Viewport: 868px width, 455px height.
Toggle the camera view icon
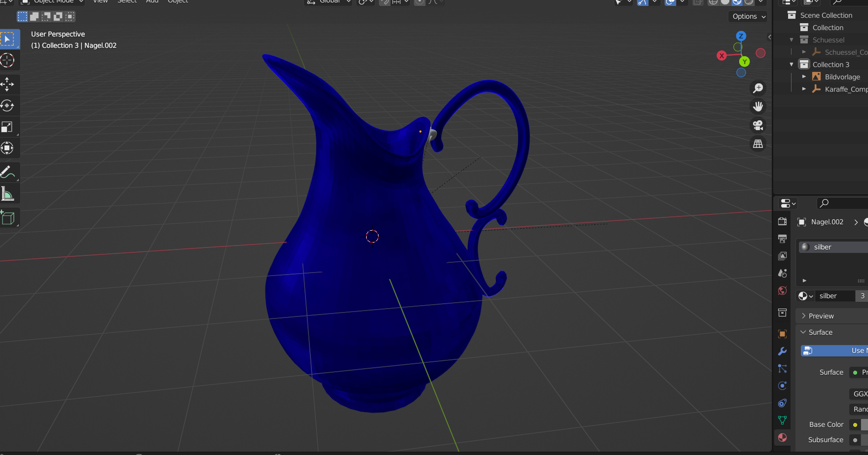pos(758,125)
